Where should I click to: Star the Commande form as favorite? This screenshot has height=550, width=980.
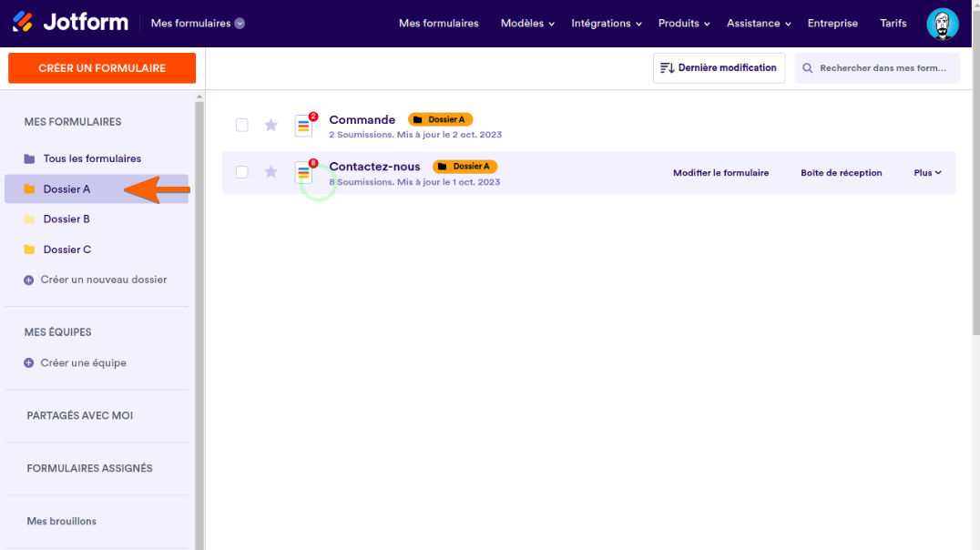(271, 125)
